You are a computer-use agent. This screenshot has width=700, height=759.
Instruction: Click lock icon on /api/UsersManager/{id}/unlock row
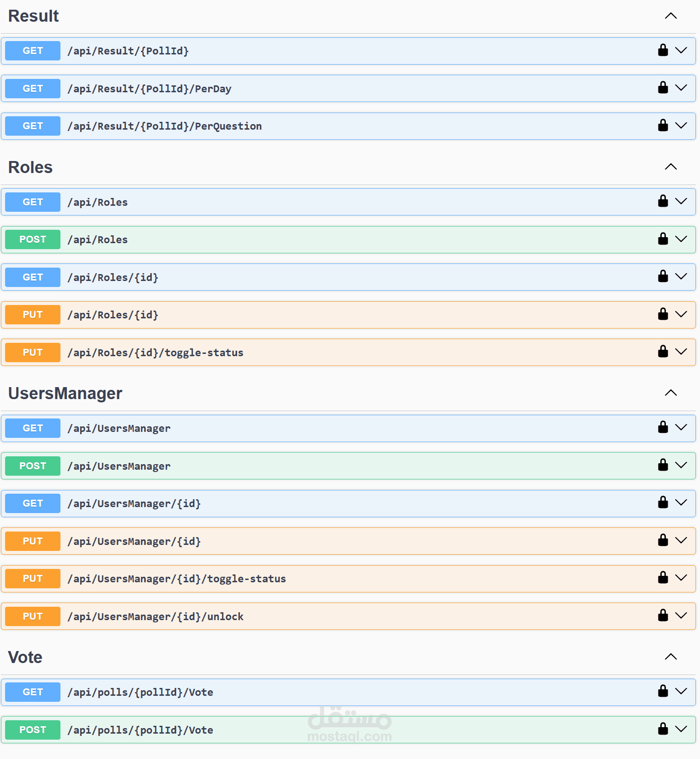663,615
